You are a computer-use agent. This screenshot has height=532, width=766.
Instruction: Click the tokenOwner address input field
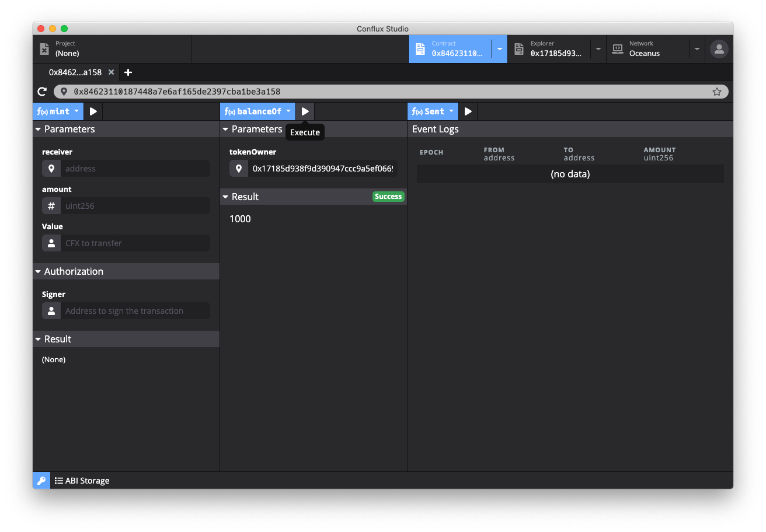323,169
